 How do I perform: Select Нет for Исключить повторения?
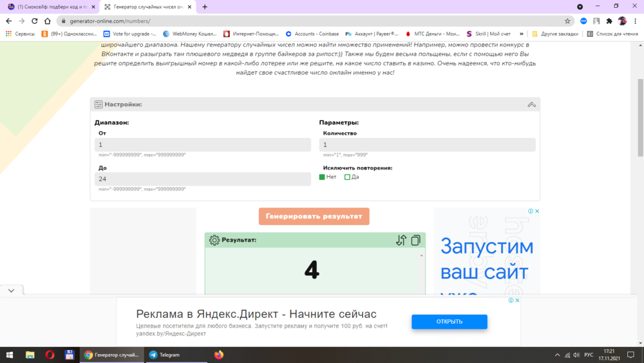point(322,177)
